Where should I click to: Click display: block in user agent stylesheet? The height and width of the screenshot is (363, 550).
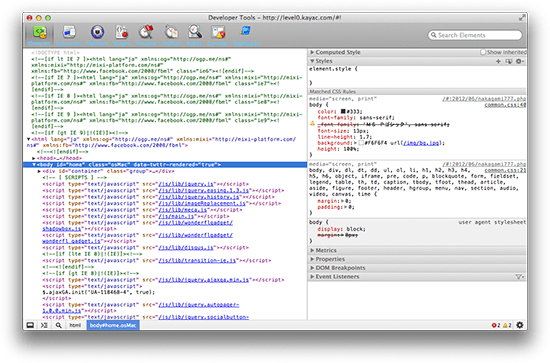point(341,229)
